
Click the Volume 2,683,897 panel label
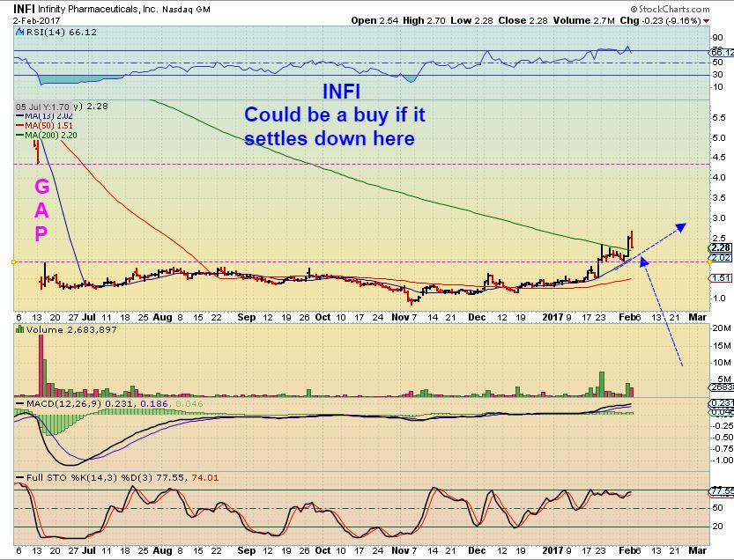[x=71, y=330]
